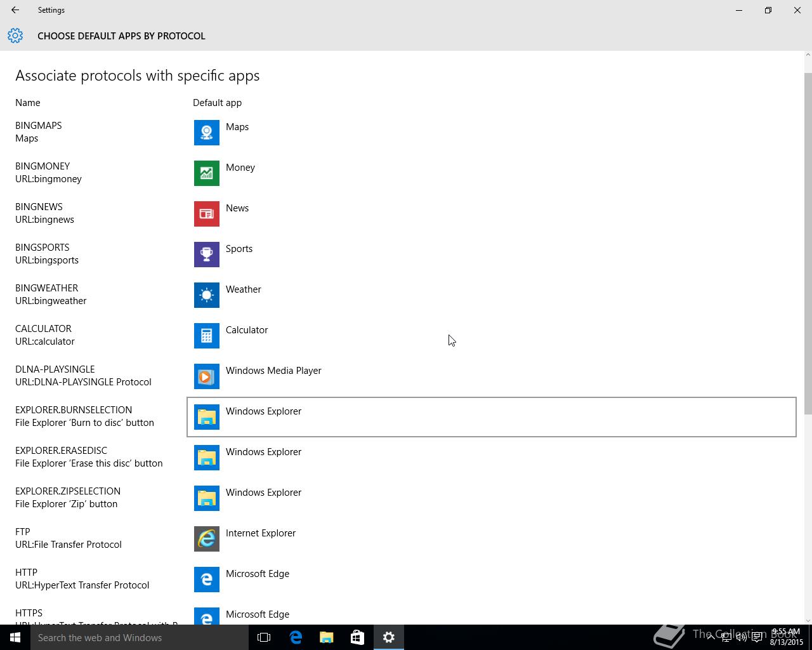The height and width of the screenshot is (650, 812).
Task: Select the CALCULATOR protocol name
Action: click(43, 329)
